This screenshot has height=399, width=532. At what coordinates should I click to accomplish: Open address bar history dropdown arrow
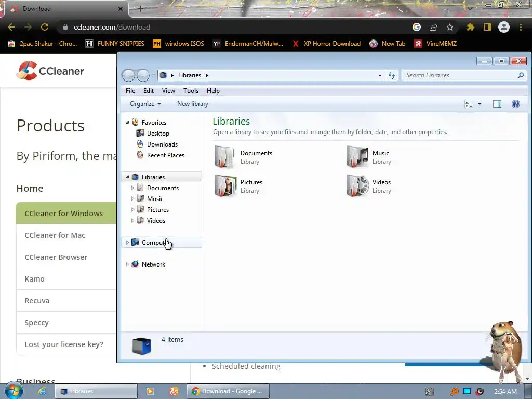[x=380, y=75]
